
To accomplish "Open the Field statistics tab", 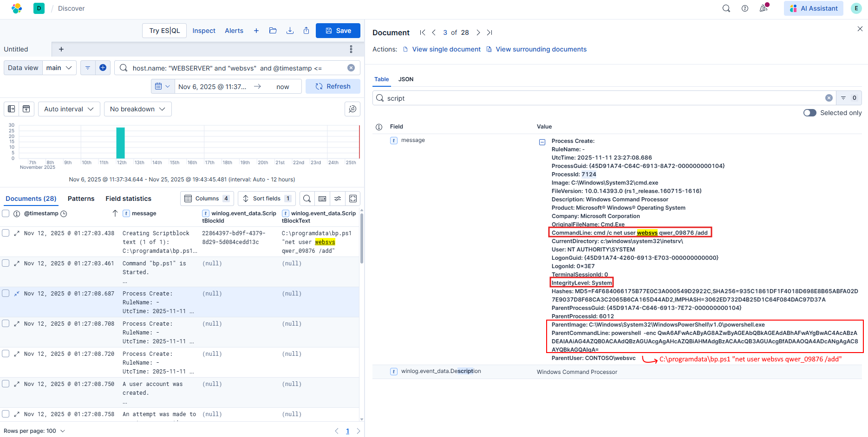I will coord(128,199).
